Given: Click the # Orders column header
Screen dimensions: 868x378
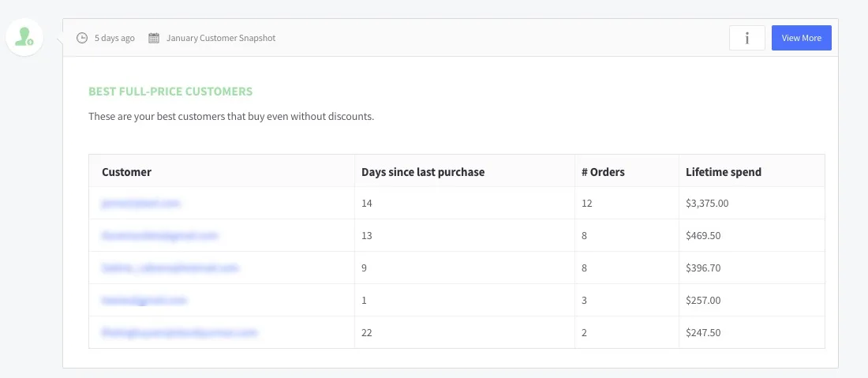Looking at the screenshot, I should (x=602, y=172).
